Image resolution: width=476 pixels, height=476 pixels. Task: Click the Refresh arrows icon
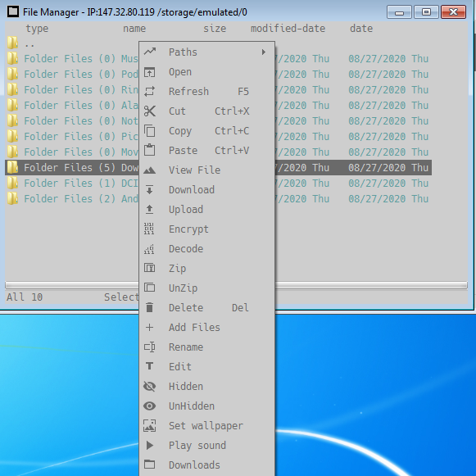pyautogui.click(x=150, y=92)
